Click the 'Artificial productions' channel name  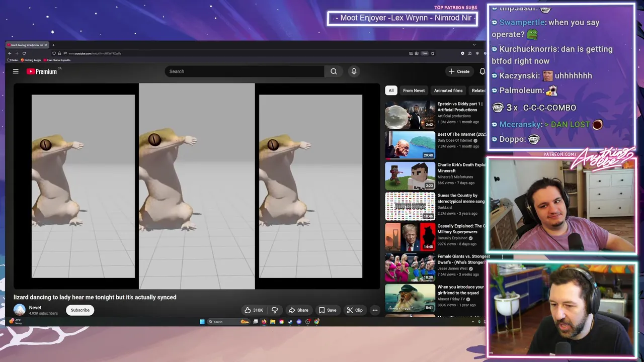[454, 116]
